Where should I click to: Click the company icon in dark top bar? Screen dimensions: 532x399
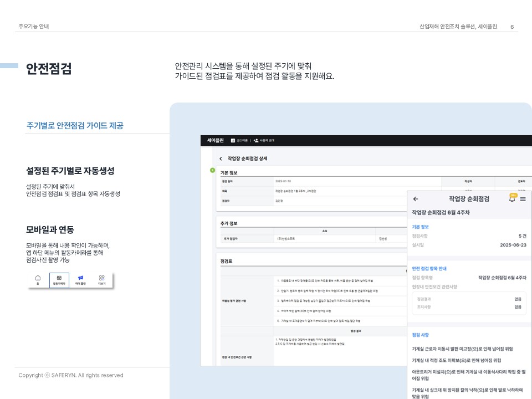pyautogui.click(x=233, y=141)
